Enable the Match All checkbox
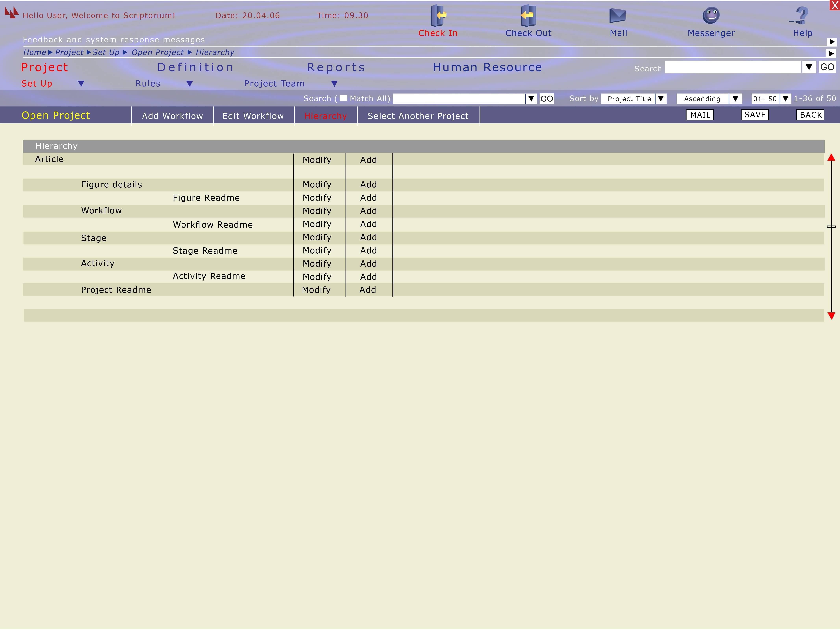Screen dimensions: 840x630 click(x=343, y=98)
